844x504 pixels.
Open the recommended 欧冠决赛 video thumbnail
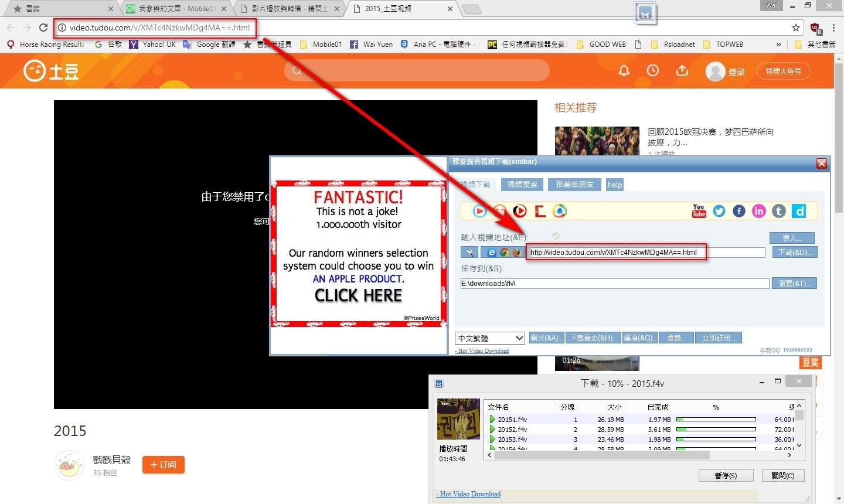[x=597, y=141]
